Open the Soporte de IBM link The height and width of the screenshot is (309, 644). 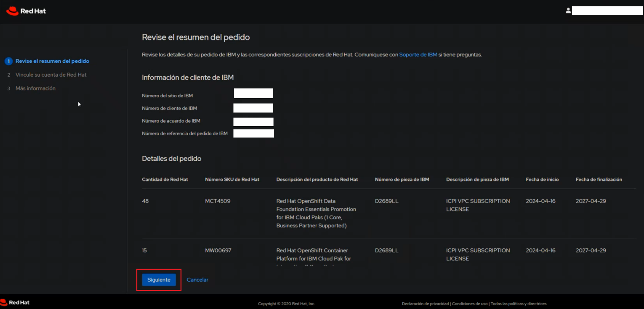(x=418, y=55)
